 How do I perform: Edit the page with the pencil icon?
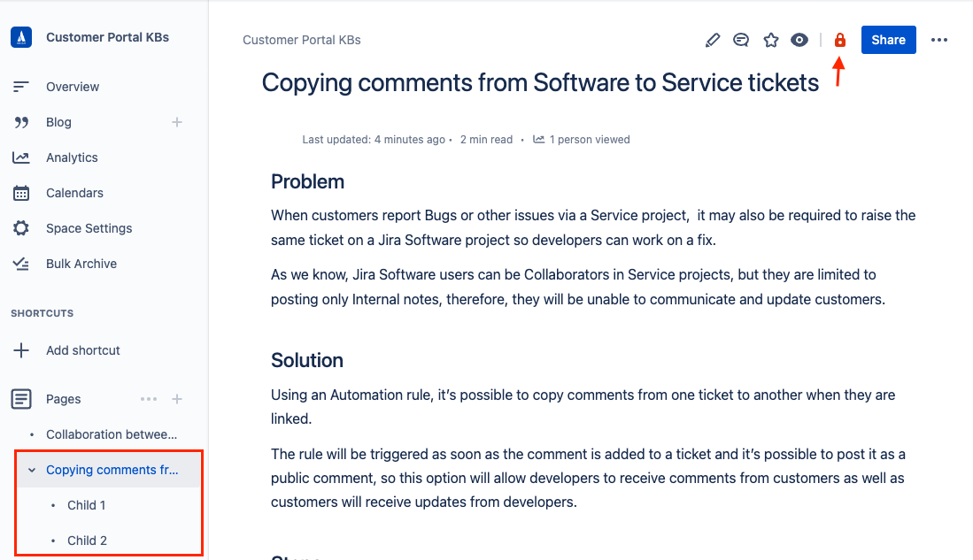tap(713, 40)
